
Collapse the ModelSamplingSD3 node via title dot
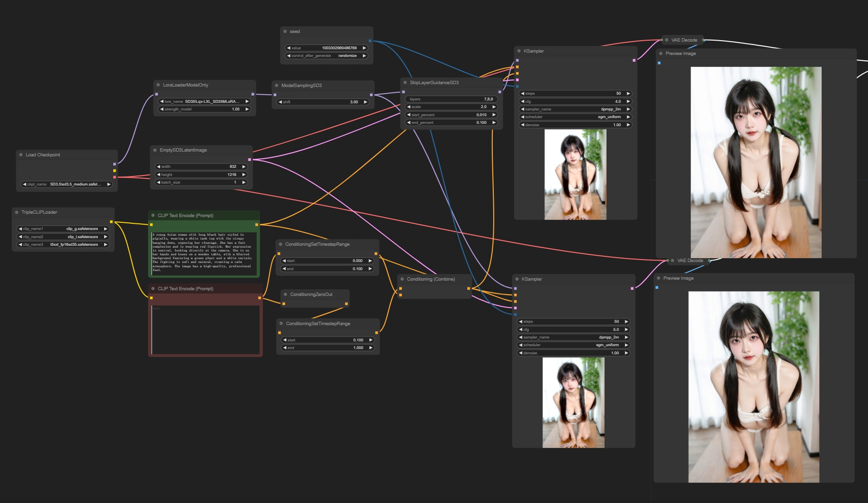click(x=277, y=86)
